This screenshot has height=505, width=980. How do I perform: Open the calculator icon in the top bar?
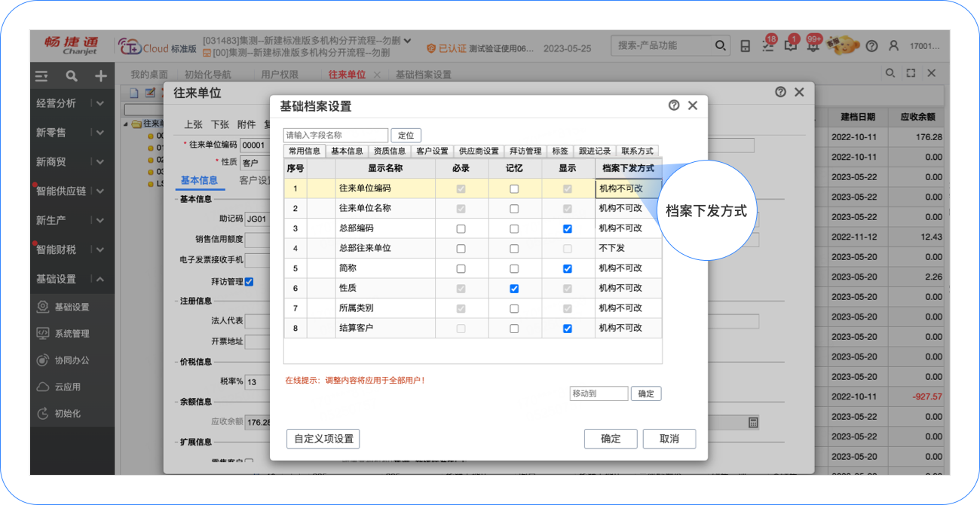click(x=745, y=46)
